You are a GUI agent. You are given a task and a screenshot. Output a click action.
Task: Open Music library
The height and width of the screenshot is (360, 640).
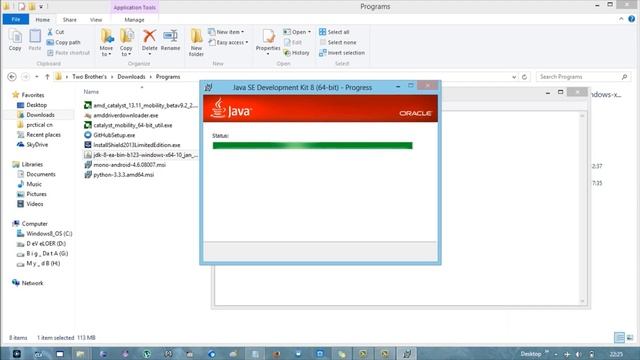pyautogui.click(x=29, y=184)
